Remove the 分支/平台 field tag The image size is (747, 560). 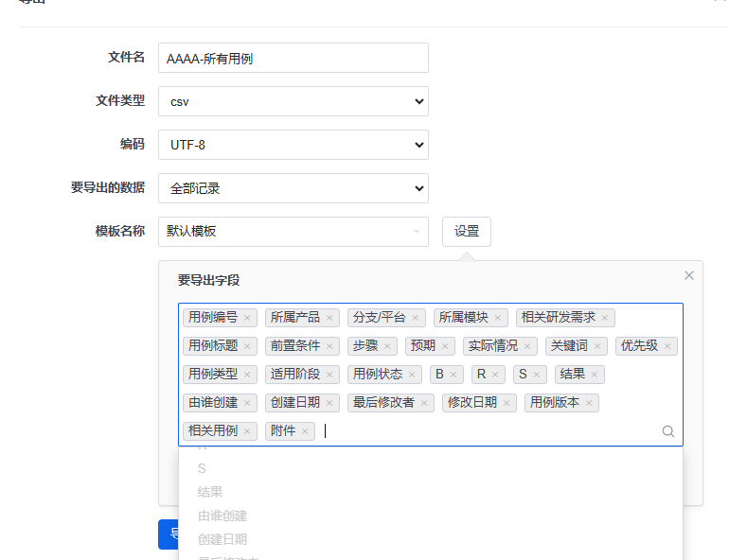pyautogui.click(x=415, y=318)
